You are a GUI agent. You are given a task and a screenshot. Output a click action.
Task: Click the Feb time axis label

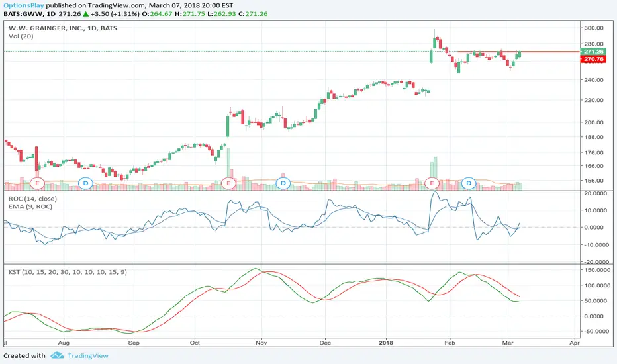(x=450, y=343)
